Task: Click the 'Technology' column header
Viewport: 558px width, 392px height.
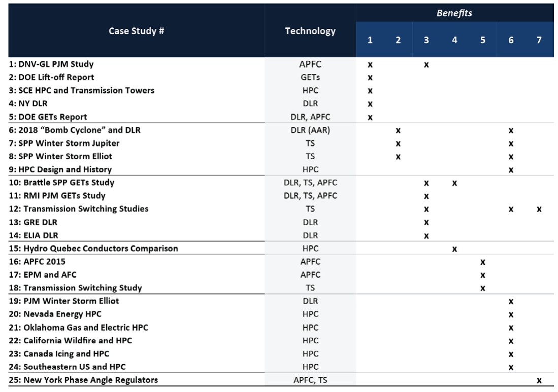Action: (x=310, y=31)
